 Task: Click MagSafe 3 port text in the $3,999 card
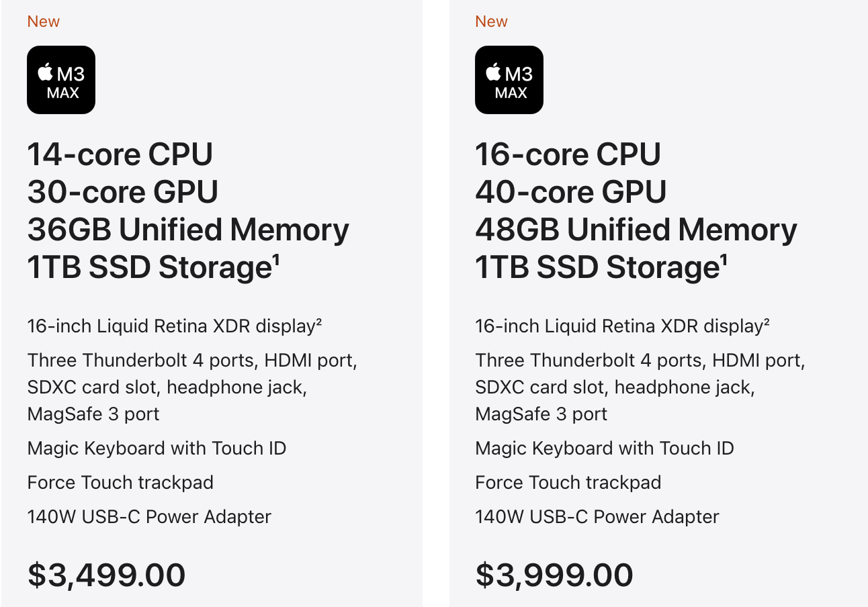click(x=541, y=414)
